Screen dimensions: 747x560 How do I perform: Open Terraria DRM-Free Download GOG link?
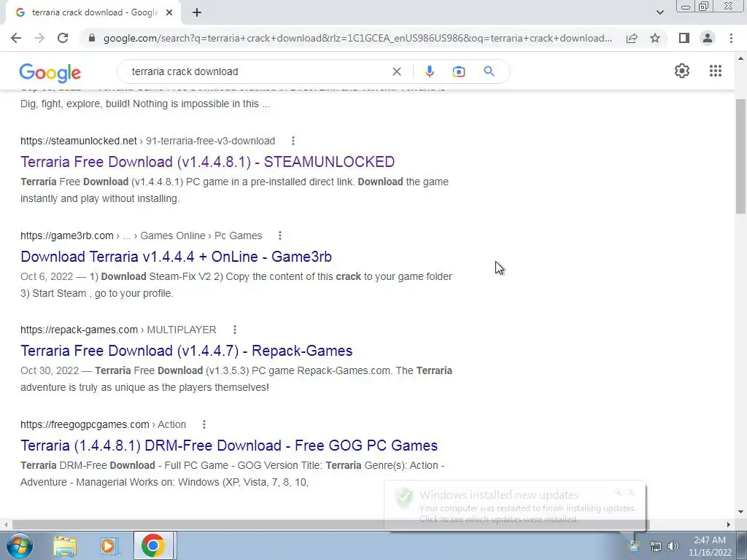228,446
